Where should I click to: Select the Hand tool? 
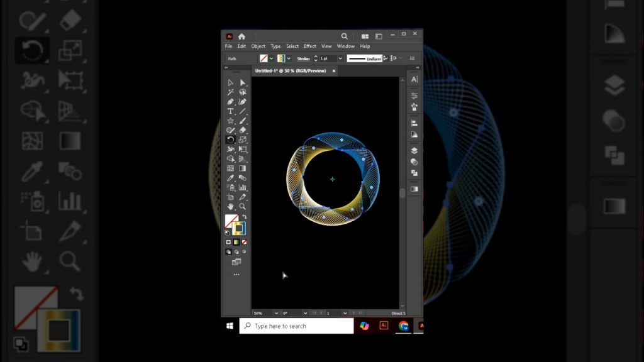tap(230, 206)
